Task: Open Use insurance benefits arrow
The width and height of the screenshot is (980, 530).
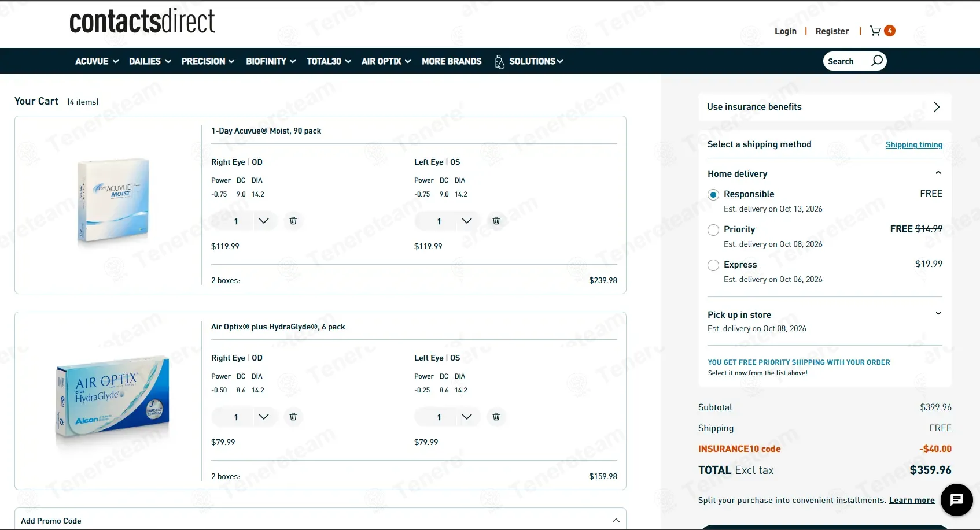Action: coord(937,107)
